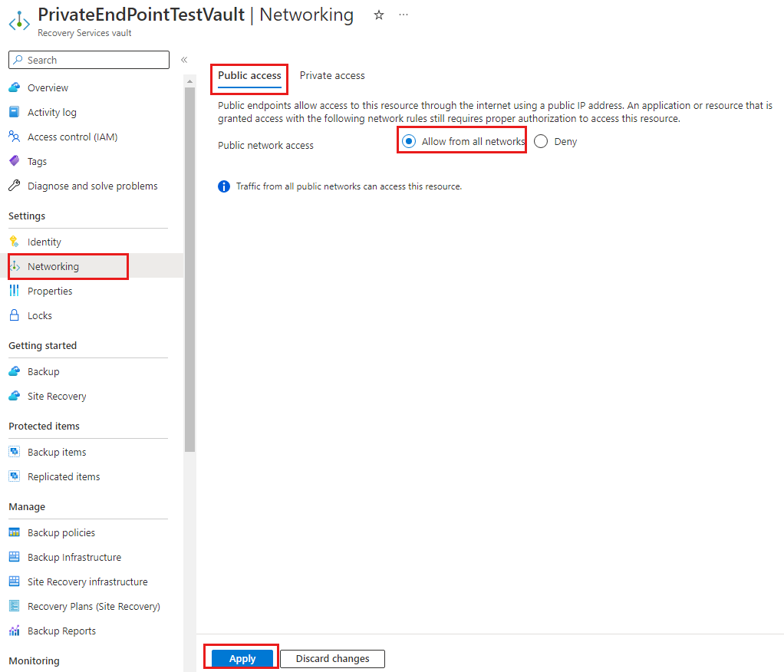
Task: Click the Tags icon
Action: [15, 161]
